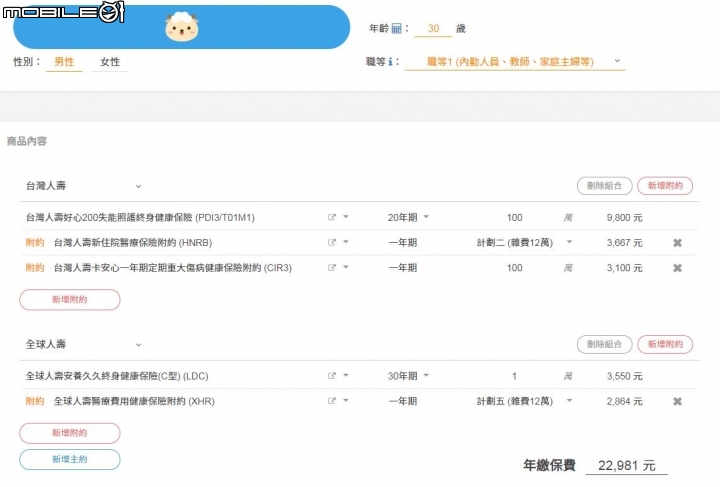The height and width of the screenshot is (487, 720).
Task: Click 刪除組合 for 台灣人壽 group
Action: pos(604,186)
